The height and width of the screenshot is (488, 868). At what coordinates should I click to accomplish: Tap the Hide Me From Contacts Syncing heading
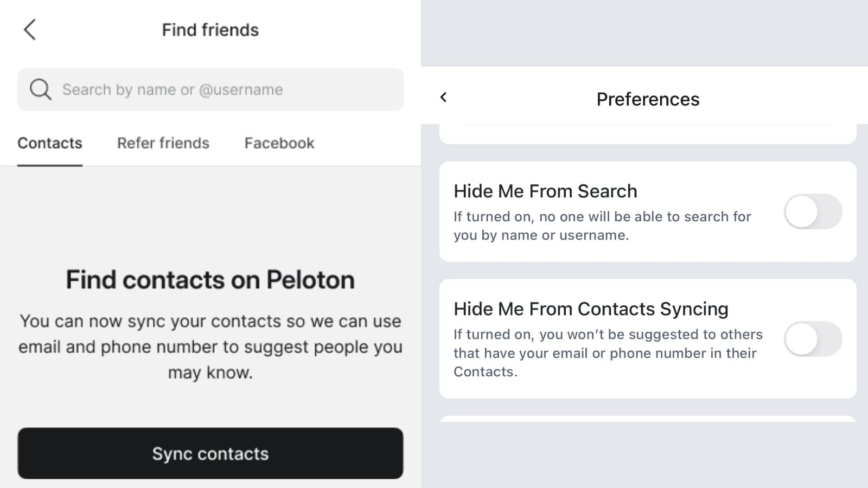point(591,309)
